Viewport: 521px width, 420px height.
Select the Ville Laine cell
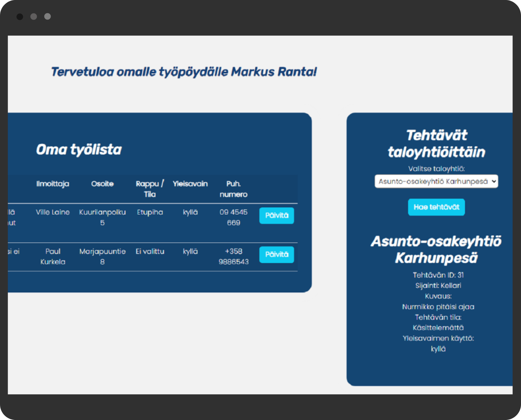(53, 212)
